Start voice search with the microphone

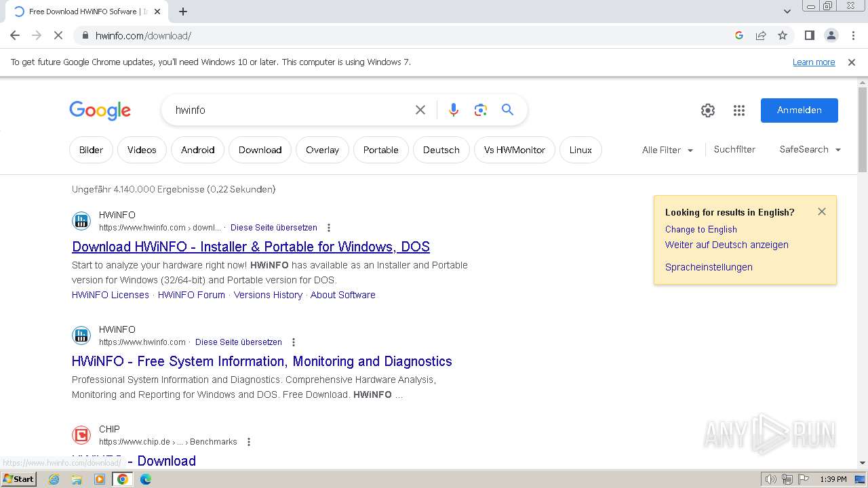tap(454, 110)
